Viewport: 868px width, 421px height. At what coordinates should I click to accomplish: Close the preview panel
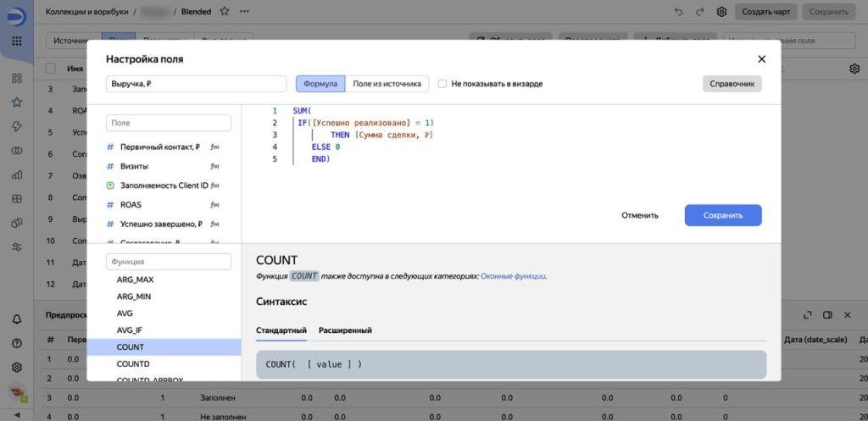tap(847, 315)
